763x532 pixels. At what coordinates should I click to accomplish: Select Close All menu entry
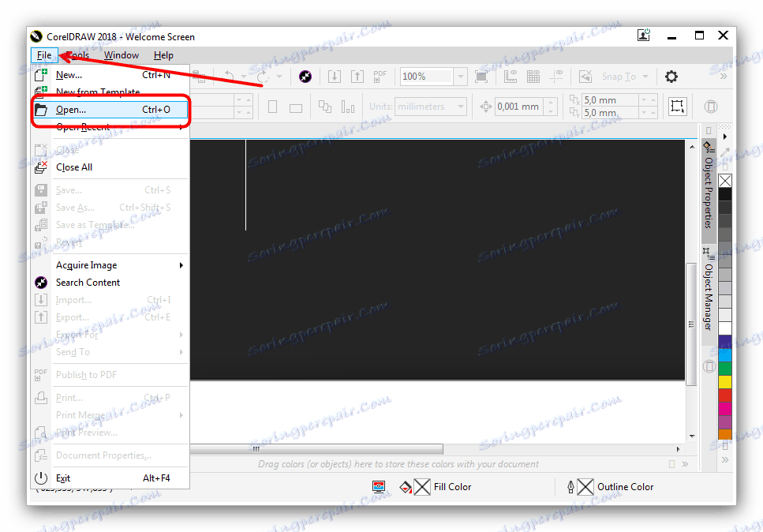click(x=110, y=167)
